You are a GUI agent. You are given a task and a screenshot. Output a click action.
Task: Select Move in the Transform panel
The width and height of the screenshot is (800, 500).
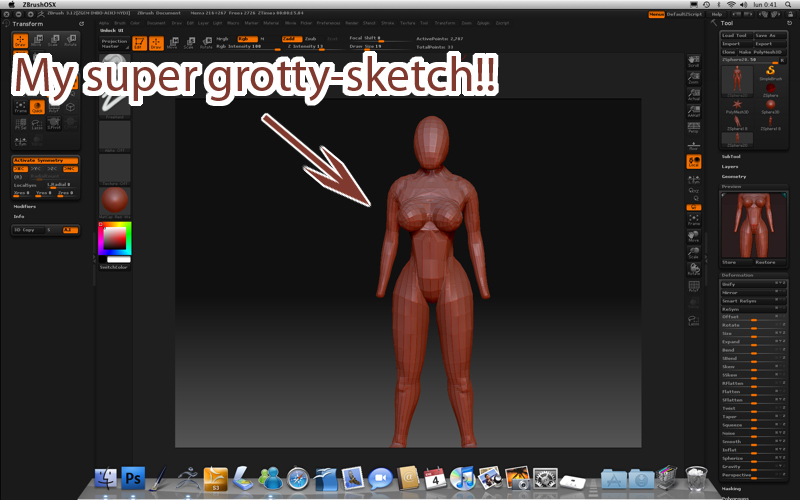tap(37, 41)
